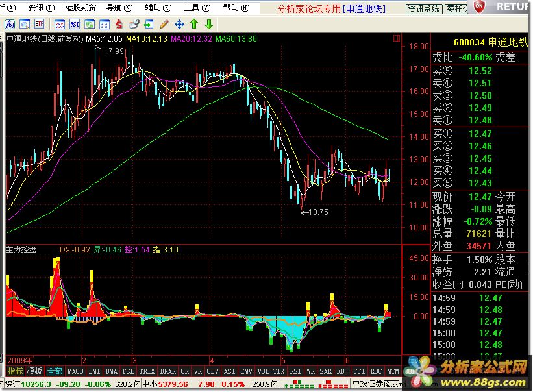This screenshot has width=533, height=392.
Task: Click the 主力控盘 indicator title
Action: [21, 250]
